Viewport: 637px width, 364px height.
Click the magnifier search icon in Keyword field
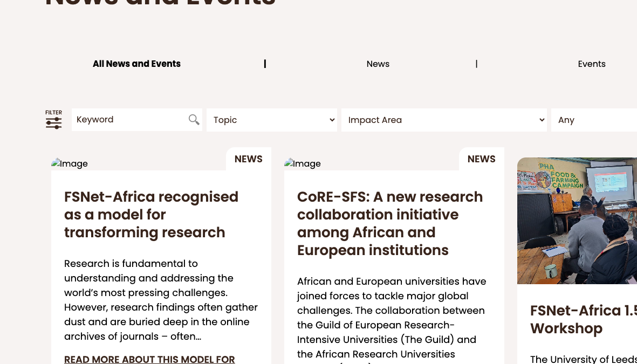tap(194, 120)
